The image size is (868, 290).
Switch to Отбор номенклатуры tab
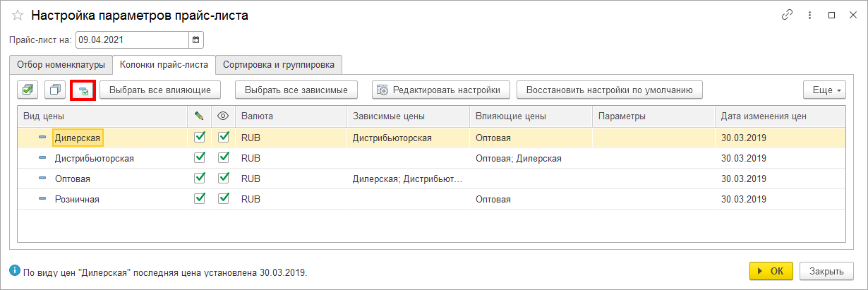60,64
